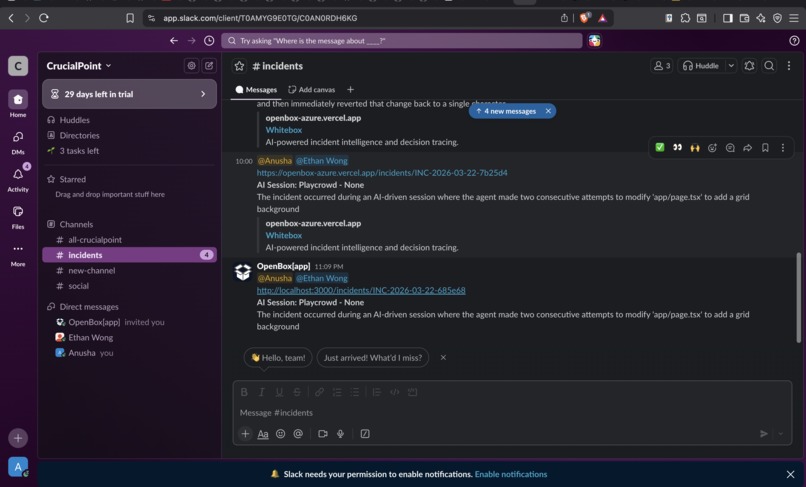Click the Message #incidents input field
The width and height of the screenshot is (806, 487).
pyautogui.click(x=512, y=412)
